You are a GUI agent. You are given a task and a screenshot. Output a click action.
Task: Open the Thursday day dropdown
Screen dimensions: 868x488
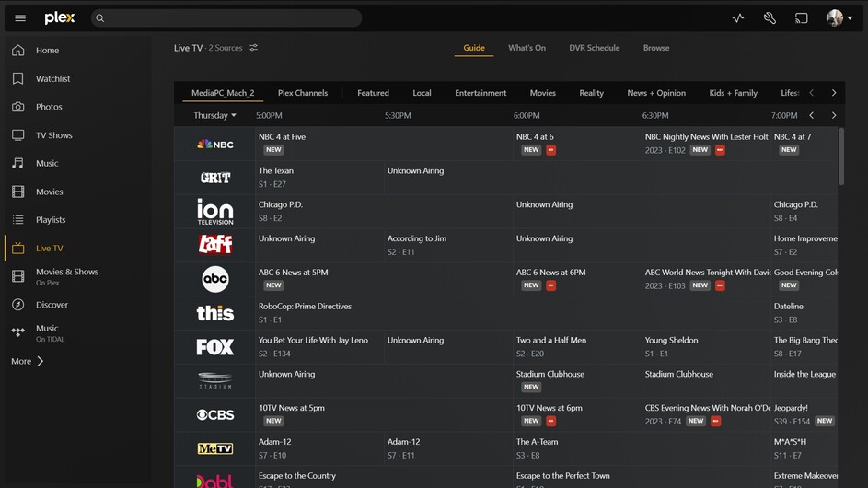coord(214,115)
